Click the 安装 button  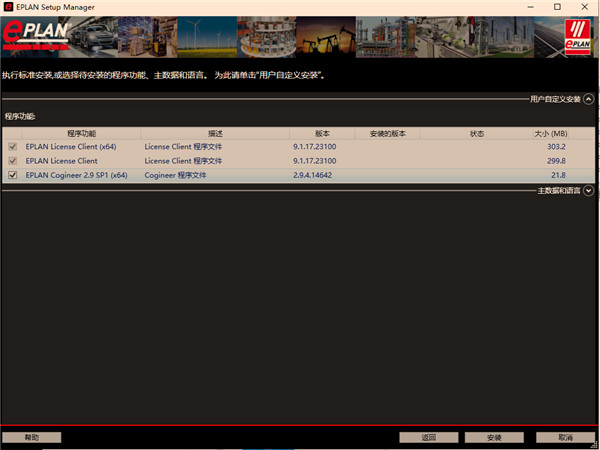(x=494, y=437)
